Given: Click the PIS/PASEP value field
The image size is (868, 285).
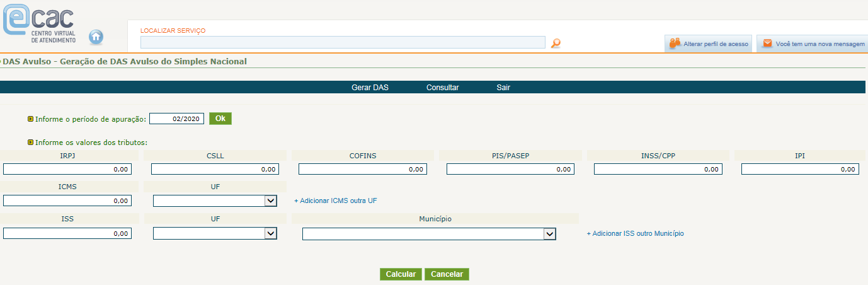Looking at the screenshot, I should click(x=510, y=169).
